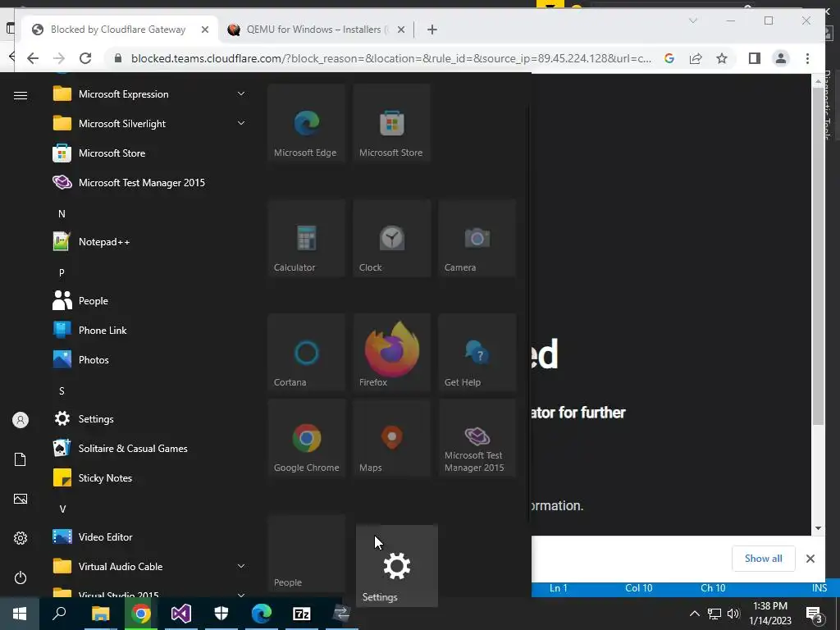840x630 pixels.
Task: Close the QEMU for Windows tab
Action: 400,30
